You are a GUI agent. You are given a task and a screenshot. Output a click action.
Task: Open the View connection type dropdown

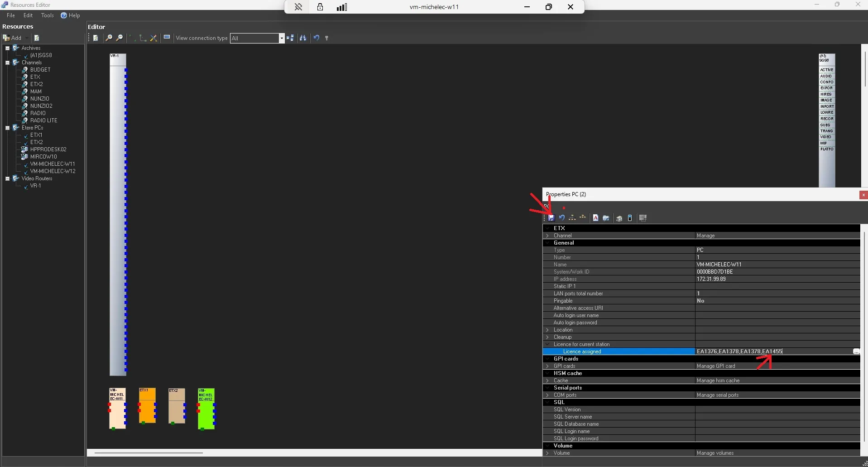click(x=281, y=38)
